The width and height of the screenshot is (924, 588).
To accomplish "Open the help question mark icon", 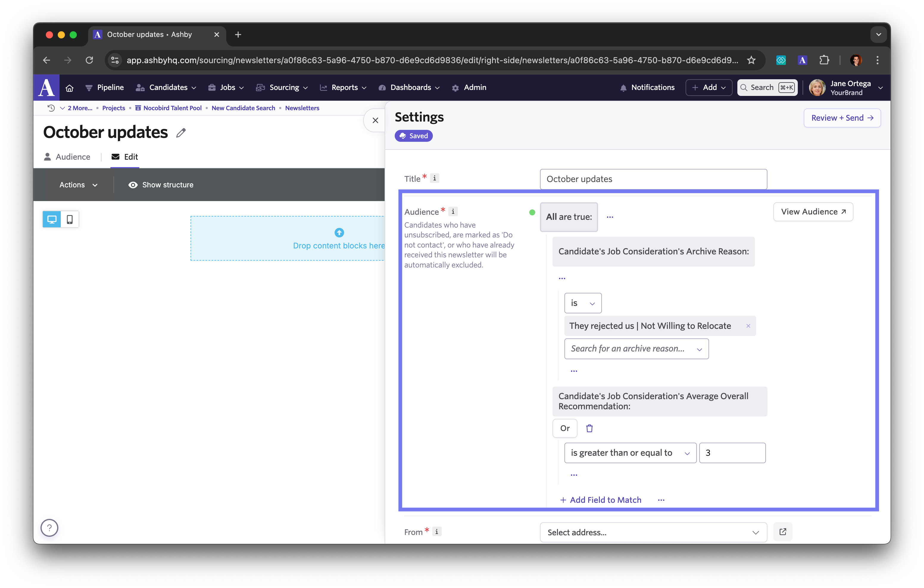I will 49,528.
